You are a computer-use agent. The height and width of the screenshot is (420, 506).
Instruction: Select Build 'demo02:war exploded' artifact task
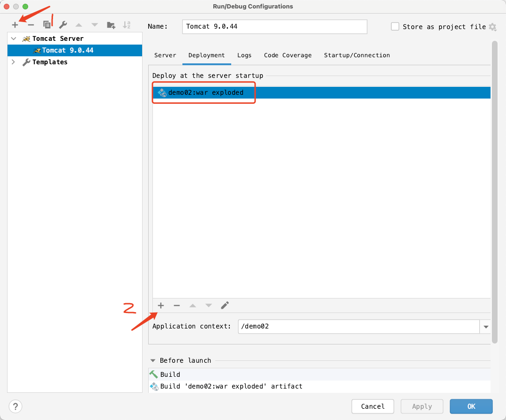coord(319,386)
